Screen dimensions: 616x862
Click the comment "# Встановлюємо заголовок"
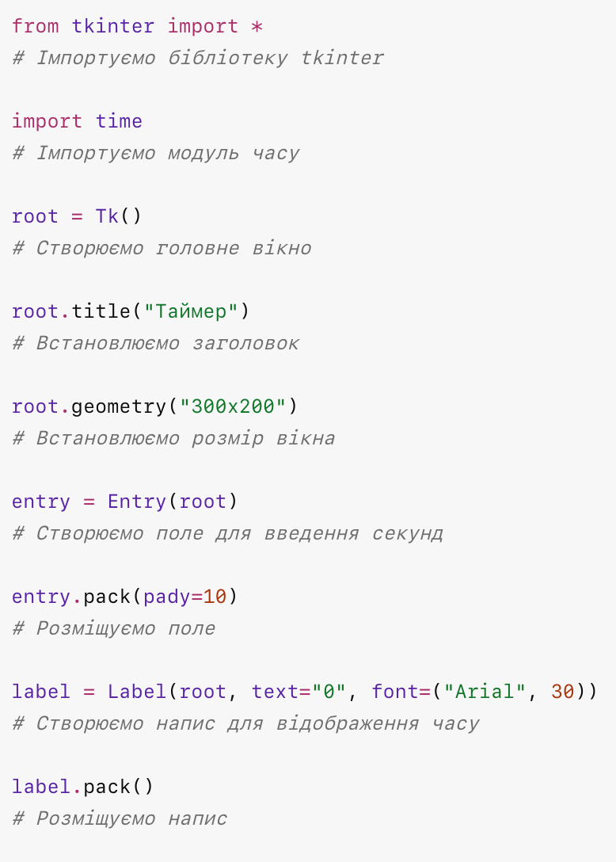click(155, 343)
